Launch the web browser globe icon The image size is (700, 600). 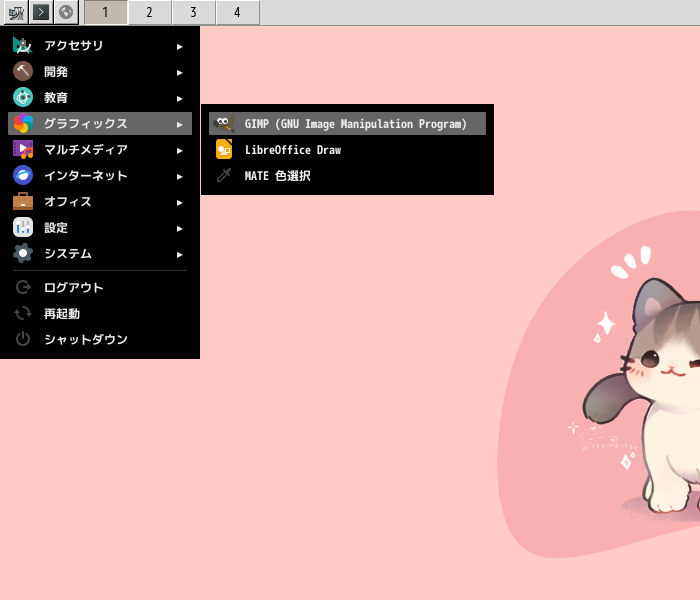click(x=66, y=12)
